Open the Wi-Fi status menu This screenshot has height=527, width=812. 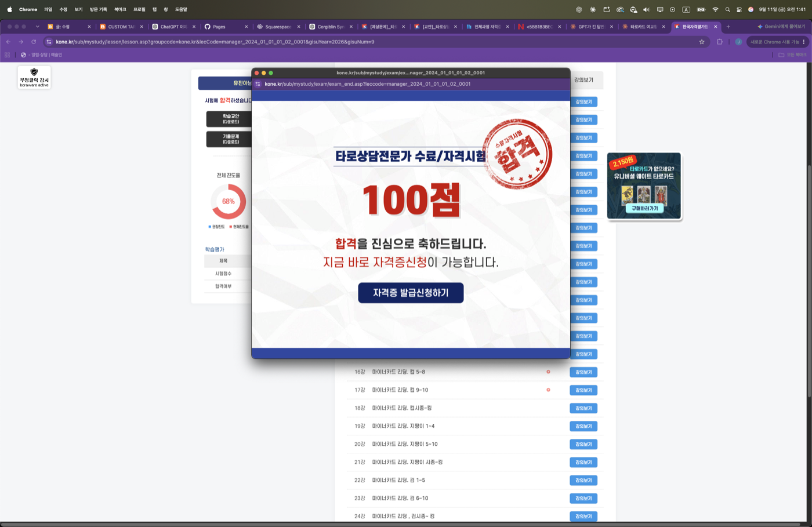click(715, 9)
